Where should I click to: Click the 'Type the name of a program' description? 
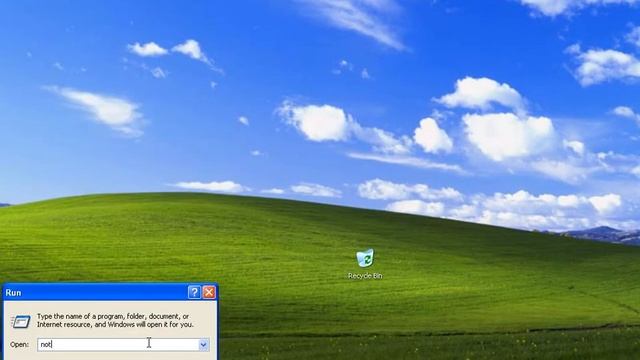[115, 320]
